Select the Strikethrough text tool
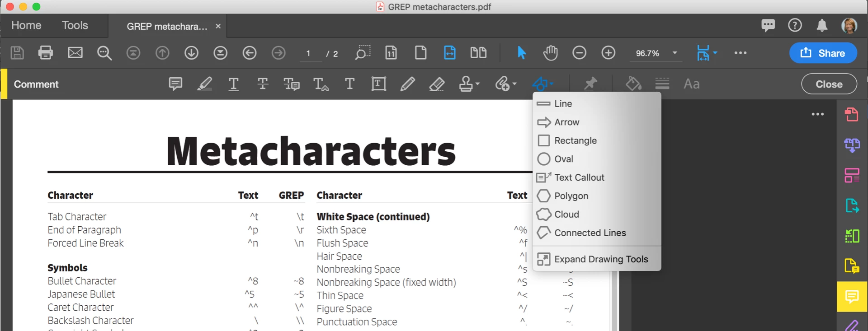The height and width of the screenshot is (331, 868). (263, 84)
